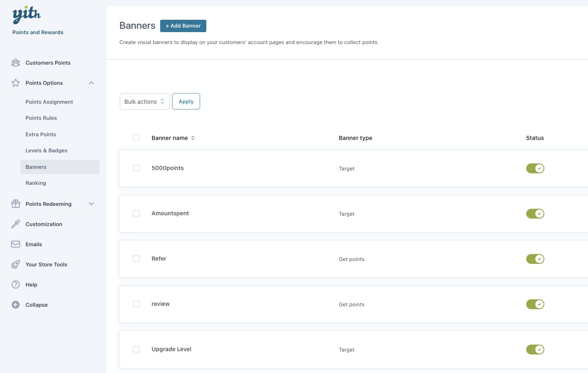588x373 pixels.
Task: Click the Points Options star icon
Action: [x=16, y=83]
